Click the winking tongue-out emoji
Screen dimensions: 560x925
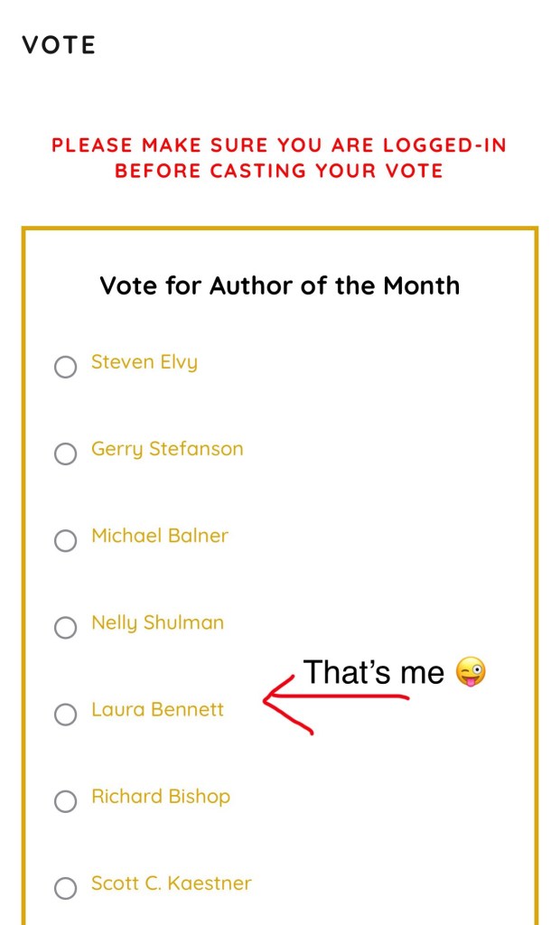tap(471, 672)
